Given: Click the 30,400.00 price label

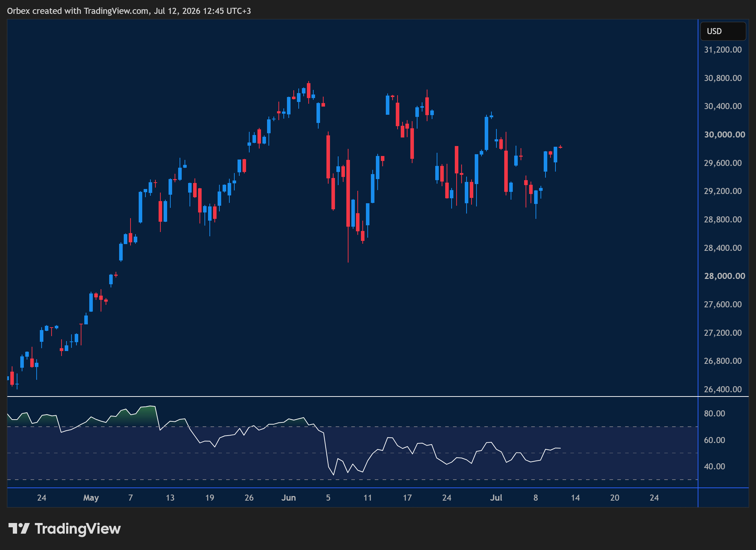Looking at the screenshot, I should coord(723,106).
